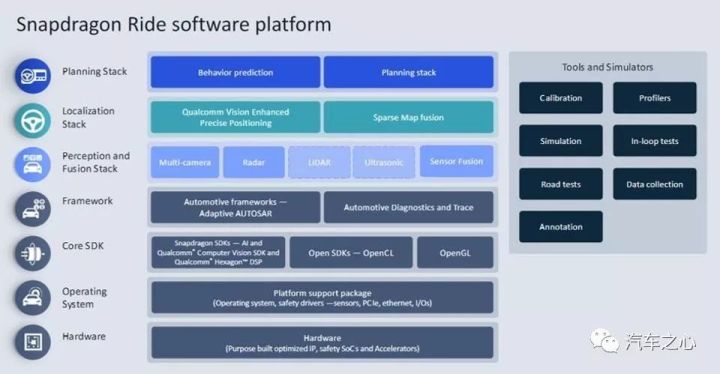Click the Framework car-with-nodes icon
Viewport: 720px width, 374px height.
[x=33, y=209]
